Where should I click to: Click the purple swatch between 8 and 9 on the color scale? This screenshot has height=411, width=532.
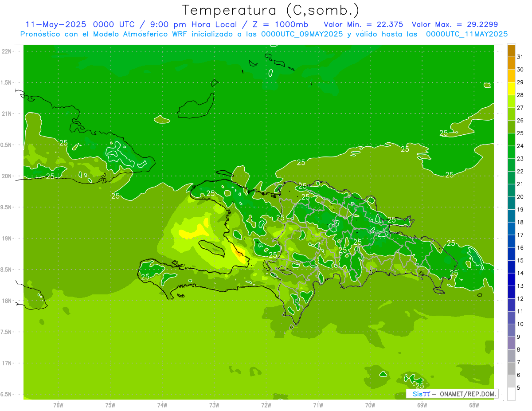click(511, 343)
